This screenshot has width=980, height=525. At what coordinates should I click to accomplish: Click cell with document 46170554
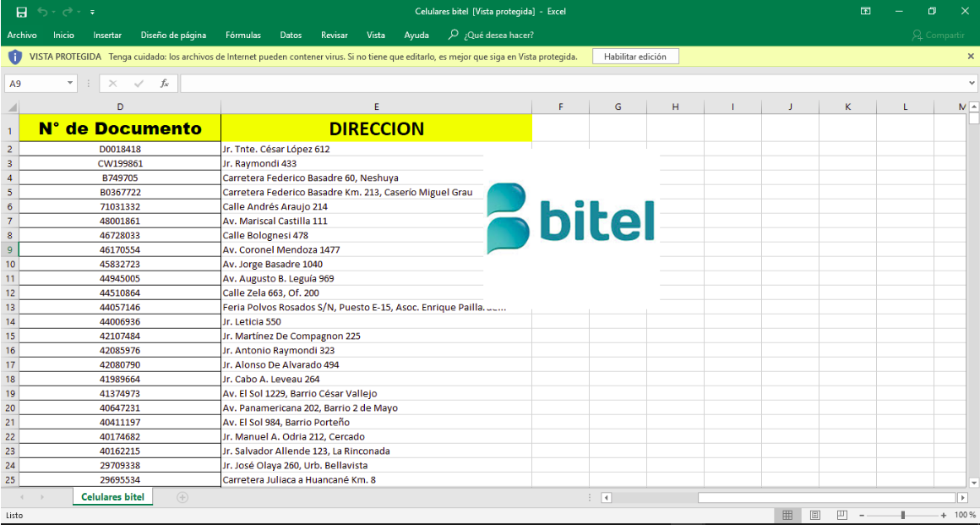[120, 249]
